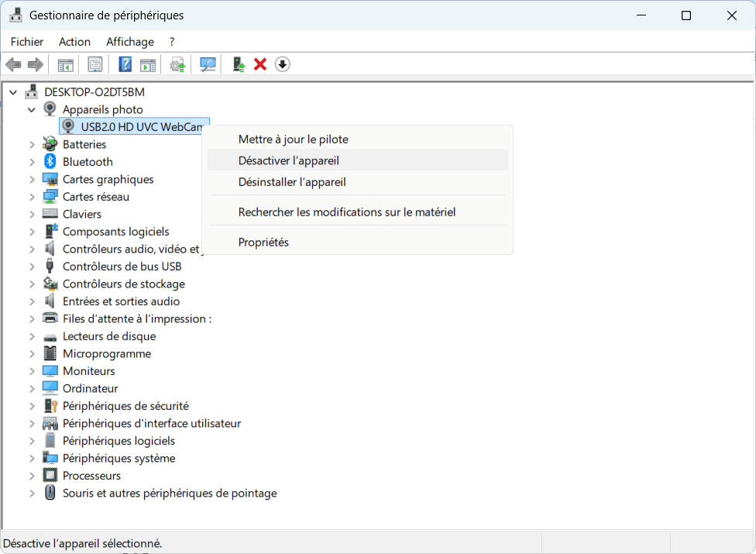Expand the Cartes réseau category
This screenshot has width=756, height=554.
32,197
